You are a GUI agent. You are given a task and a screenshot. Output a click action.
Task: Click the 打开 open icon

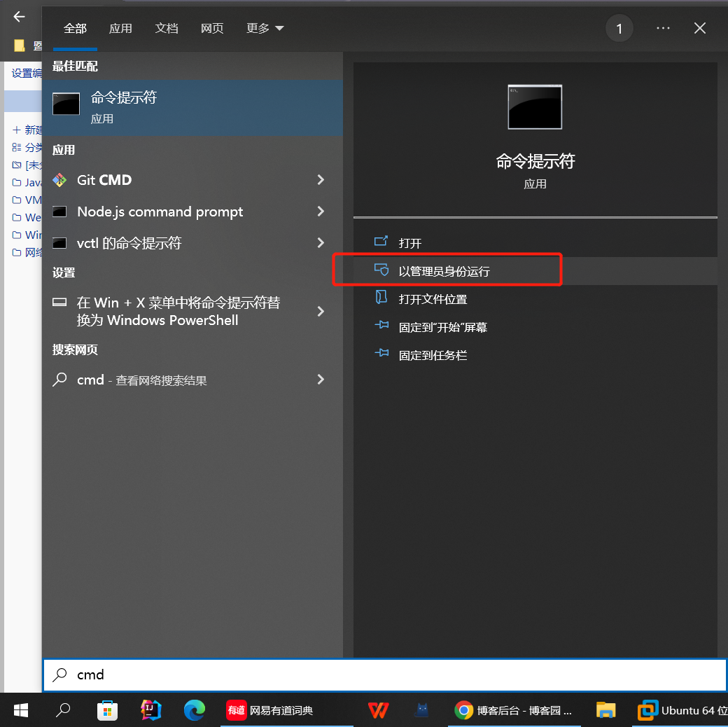[381, 241]
